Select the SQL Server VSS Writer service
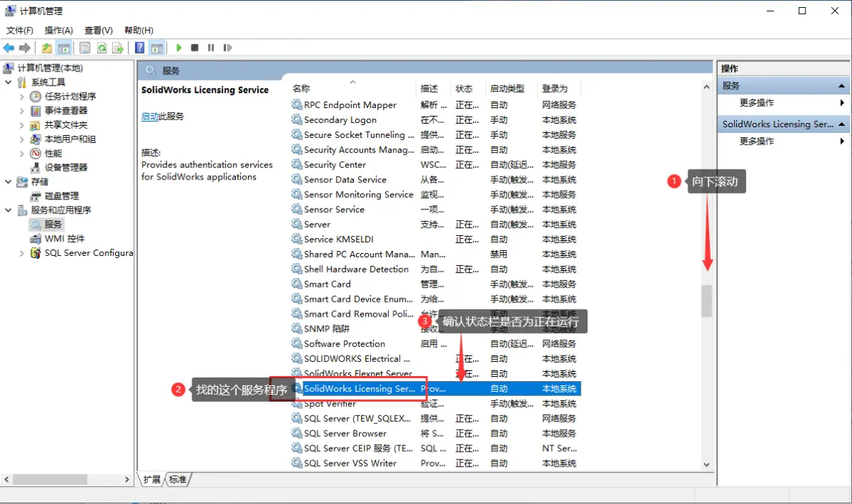852x504 pixels. tap(350, 463)
